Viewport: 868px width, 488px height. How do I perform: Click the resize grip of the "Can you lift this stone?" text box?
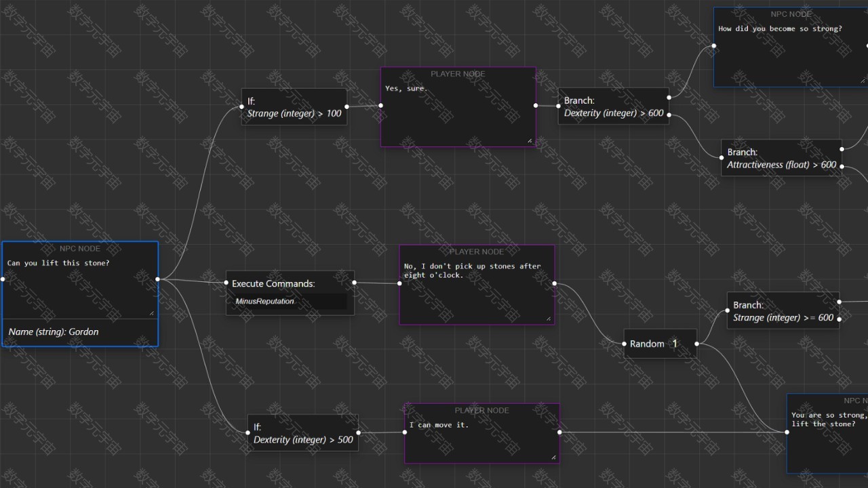pyautogui.click(x=152, y=312)
